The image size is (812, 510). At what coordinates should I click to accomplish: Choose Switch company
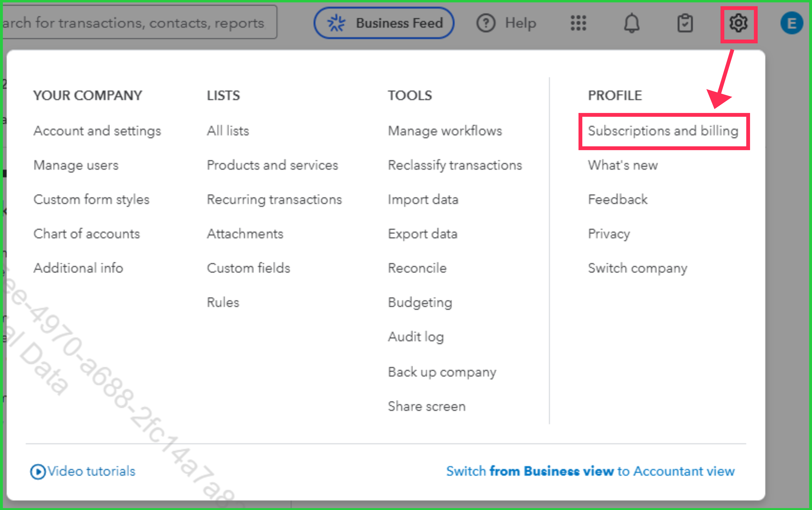pos(637,268)
